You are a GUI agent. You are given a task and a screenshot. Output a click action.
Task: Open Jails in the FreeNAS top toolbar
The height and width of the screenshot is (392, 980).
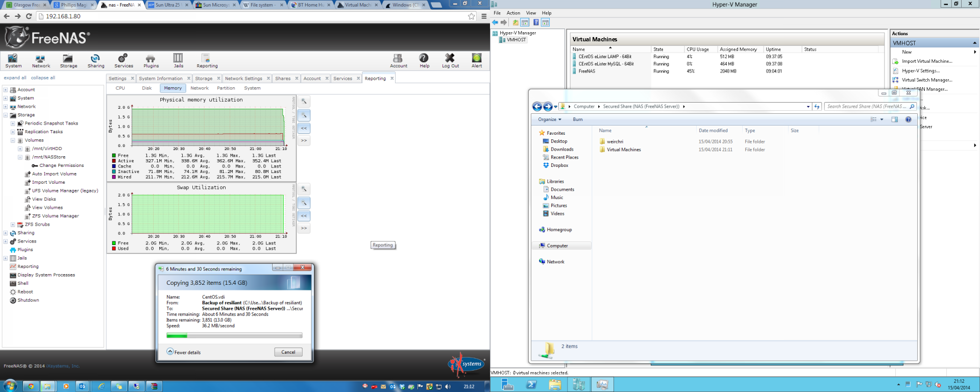pos(178,61)
